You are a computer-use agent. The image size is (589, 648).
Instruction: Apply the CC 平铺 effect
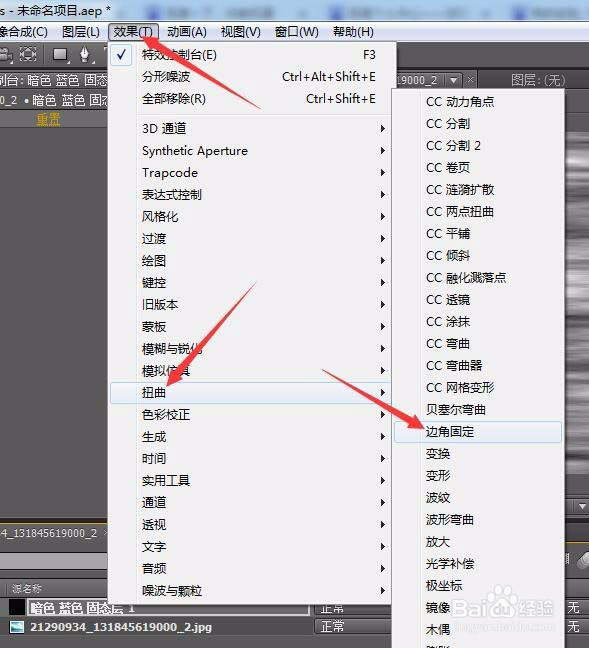pos(478,233)
